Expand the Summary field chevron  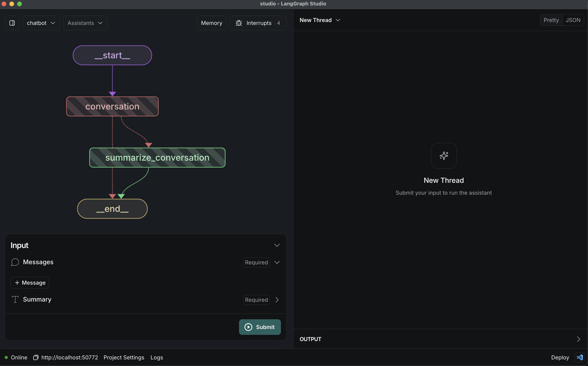(x=277, y=300)
